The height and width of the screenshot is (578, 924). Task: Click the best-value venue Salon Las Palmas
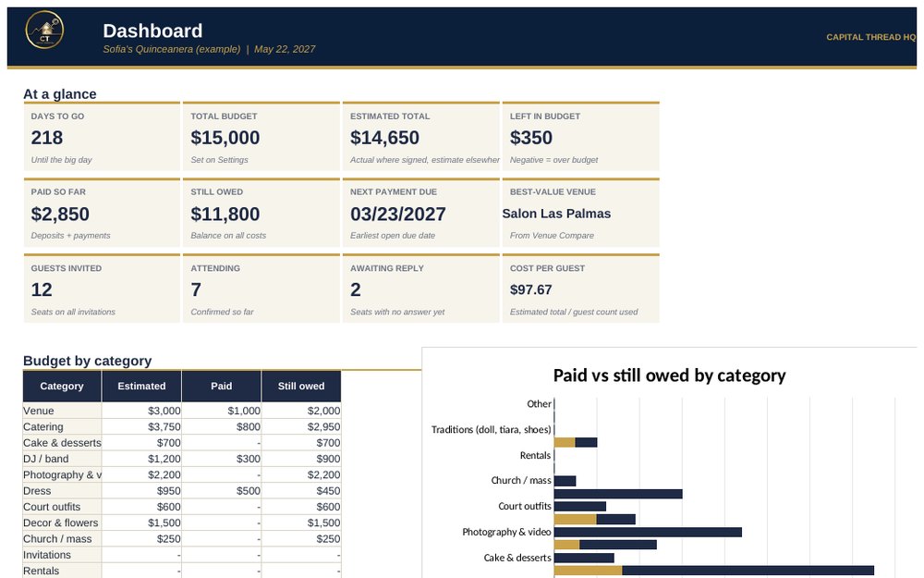click(556, 214)
